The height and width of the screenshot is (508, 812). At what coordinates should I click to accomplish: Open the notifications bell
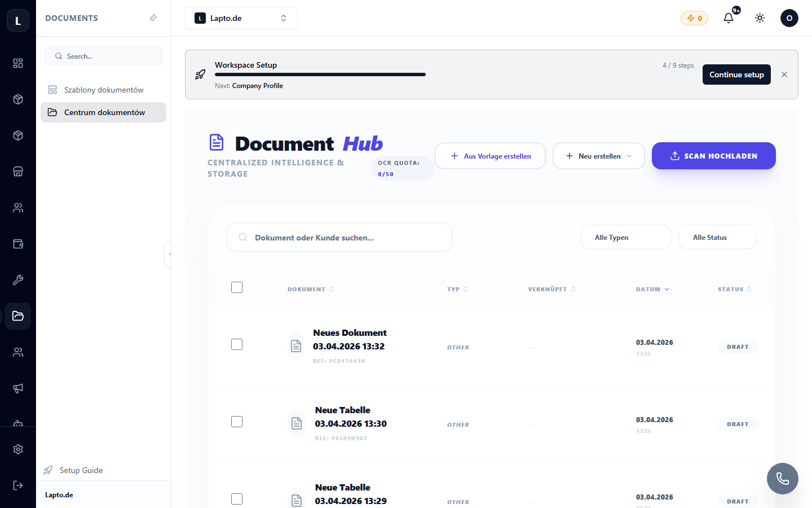(729, 18)
